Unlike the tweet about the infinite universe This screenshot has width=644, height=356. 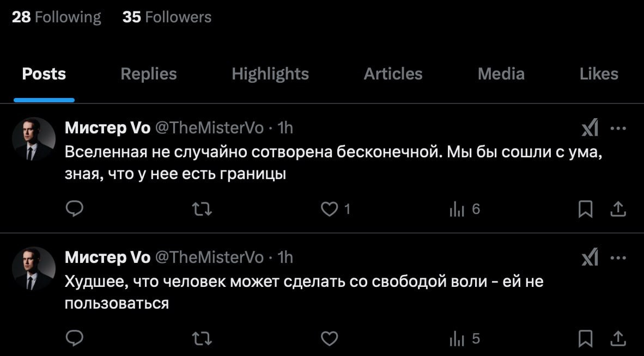(329, 208)
